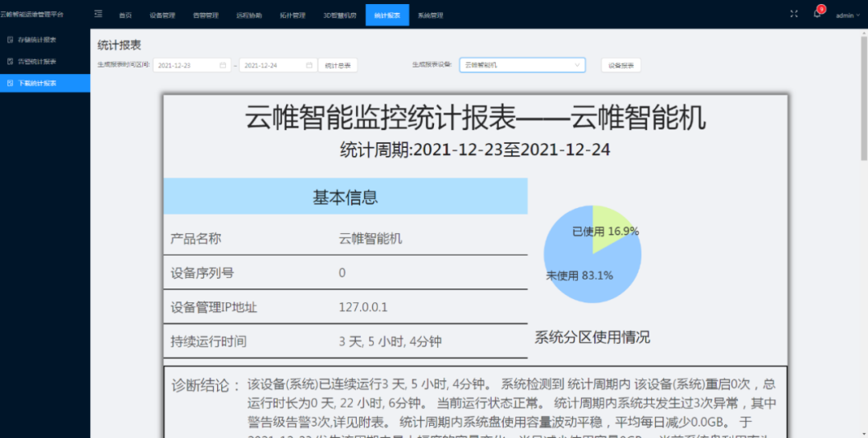Click the 诊断结论 label
Viewport: 868px width, 438px height.
206,385
